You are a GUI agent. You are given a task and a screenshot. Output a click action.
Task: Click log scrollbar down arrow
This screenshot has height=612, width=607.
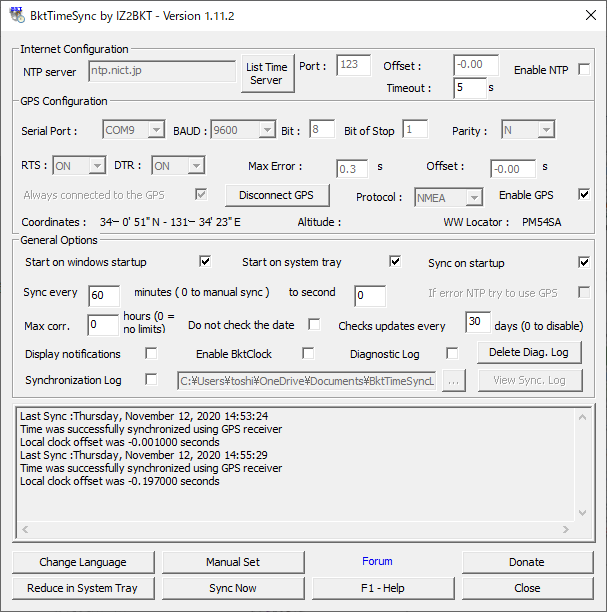click(582, 512)
